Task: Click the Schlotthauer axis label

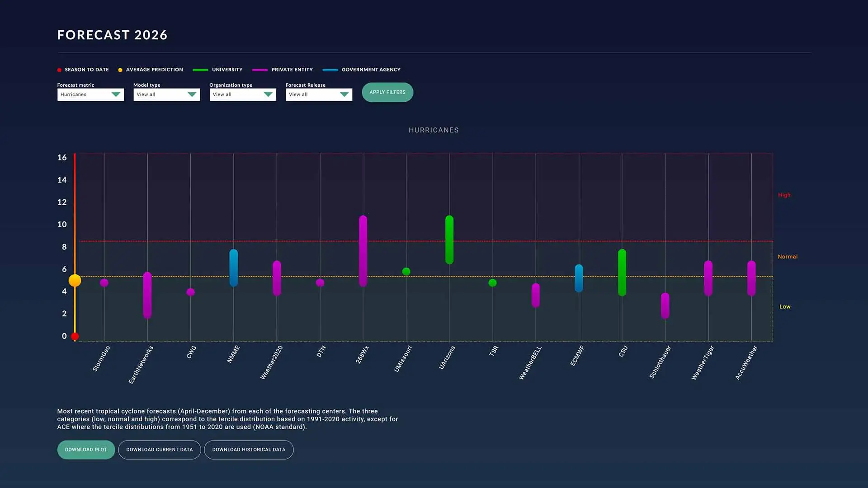Action: pyautogui.click(x=660, y=362)
